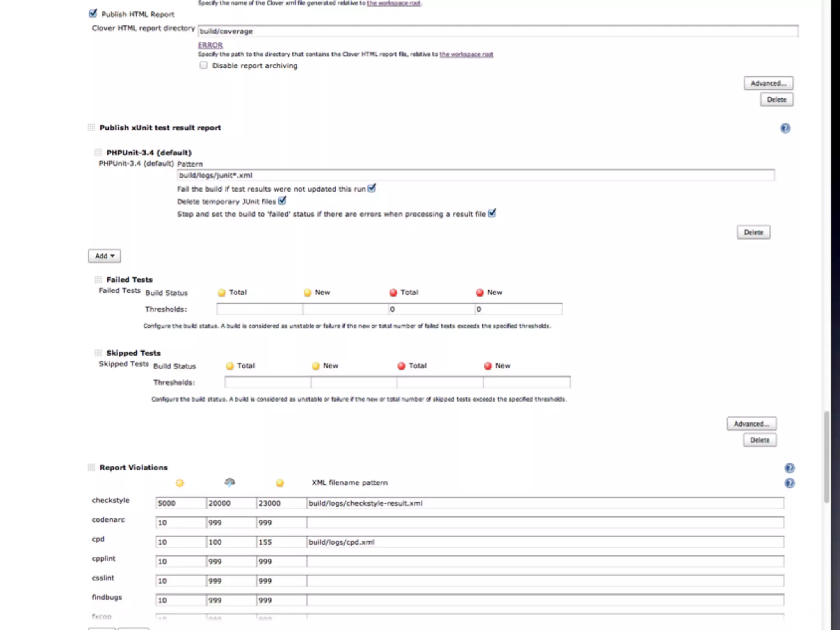Expand Advanced options below Skipped Tests
This screenshot has width=840, height=630.
(x=751, y=424)
